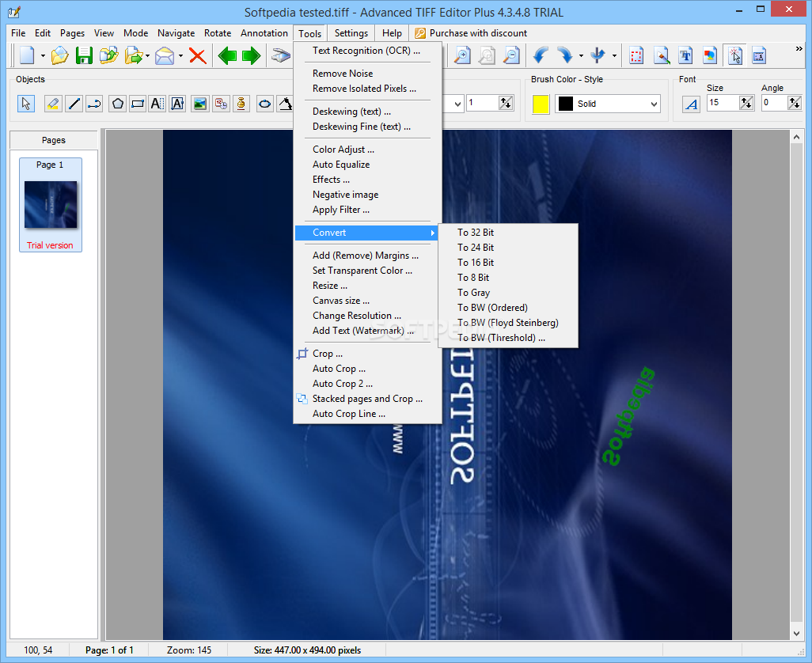Zoom out with the magnifier minus icon
Screen dimensions: 812x663
[x=511, y=55]
